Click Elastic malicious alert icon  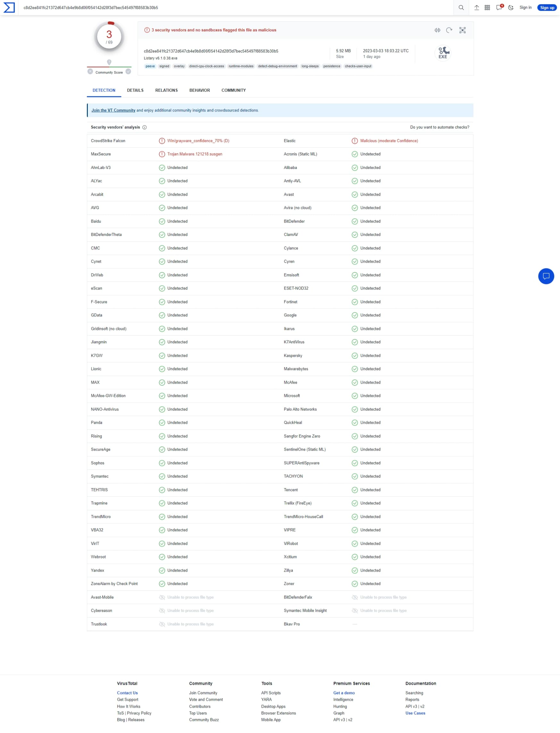click(x=355, y=141)
